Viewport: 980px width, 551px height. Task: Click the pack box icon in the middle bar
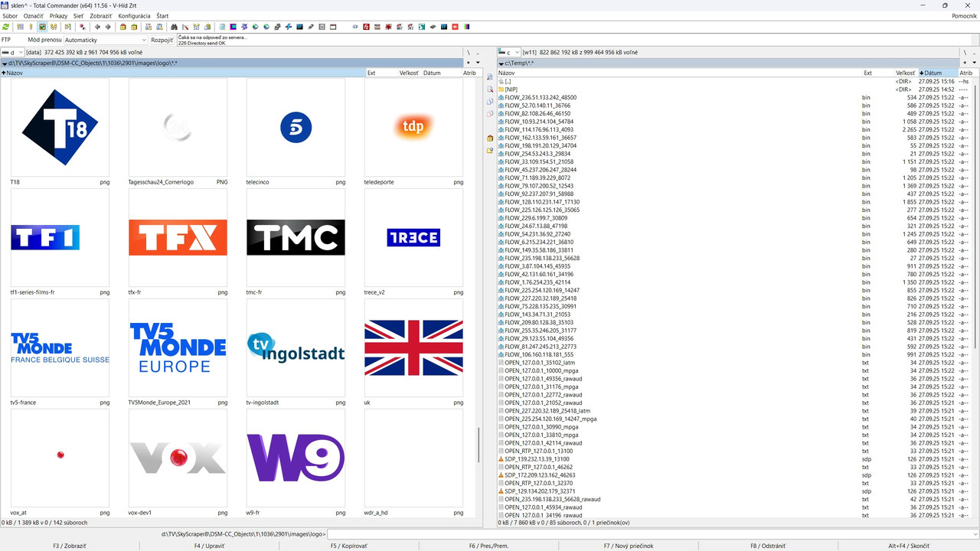490,139
